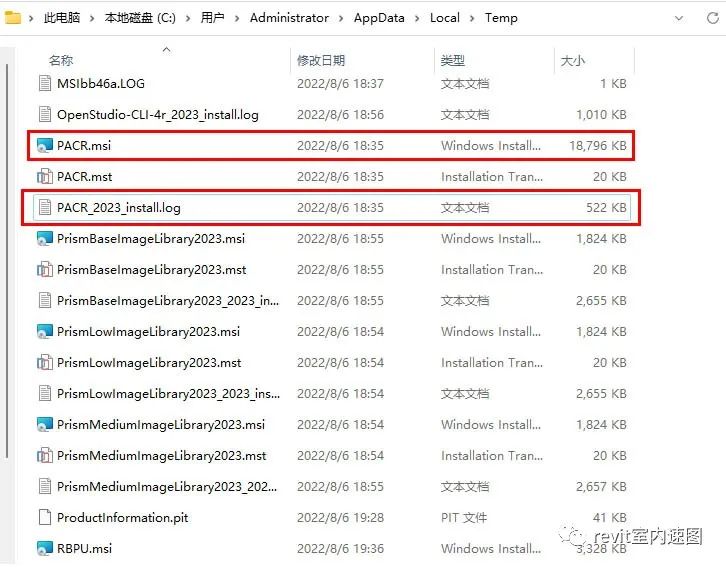Image resolution: width=726 pixels, height=568 pixels.
Task: Go to AppData folder breadcrumb
Action: click(379, 18)
